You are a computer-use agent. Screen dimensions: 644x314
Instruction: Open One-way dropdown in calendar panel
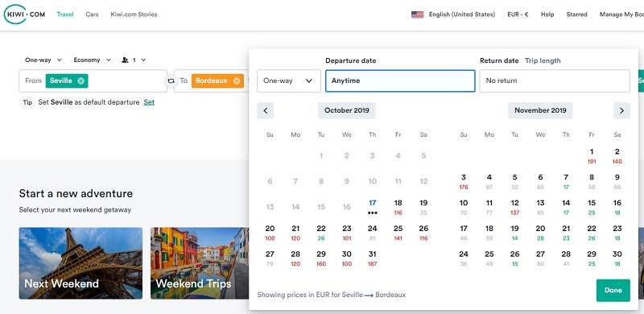click(289, 81)
